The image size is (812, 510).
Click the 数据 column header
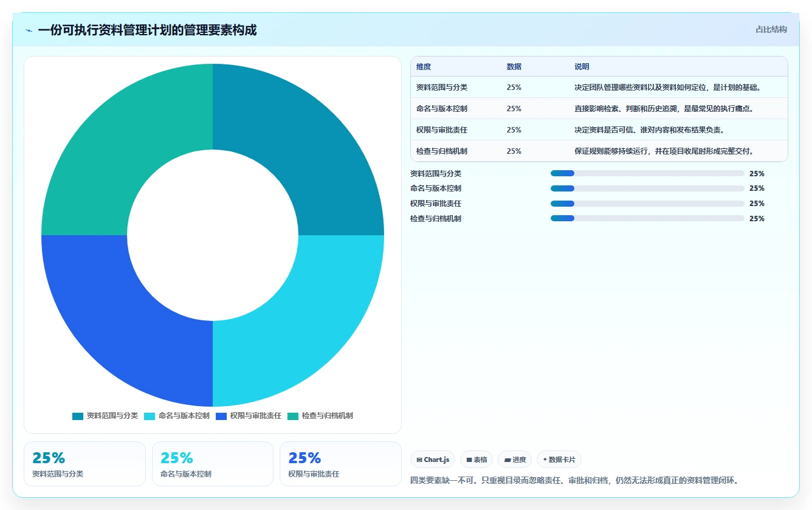coord(514,67)
